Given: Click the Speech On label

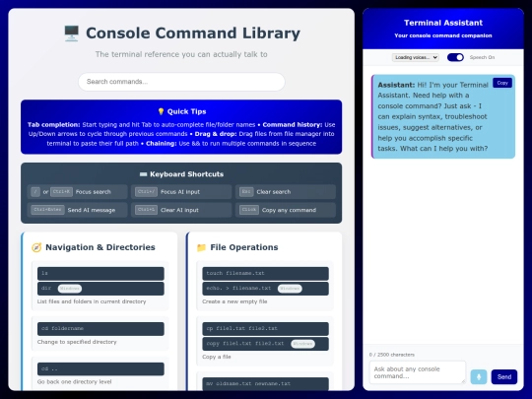Looking at the screenshot, I should [x=482, y=57].
